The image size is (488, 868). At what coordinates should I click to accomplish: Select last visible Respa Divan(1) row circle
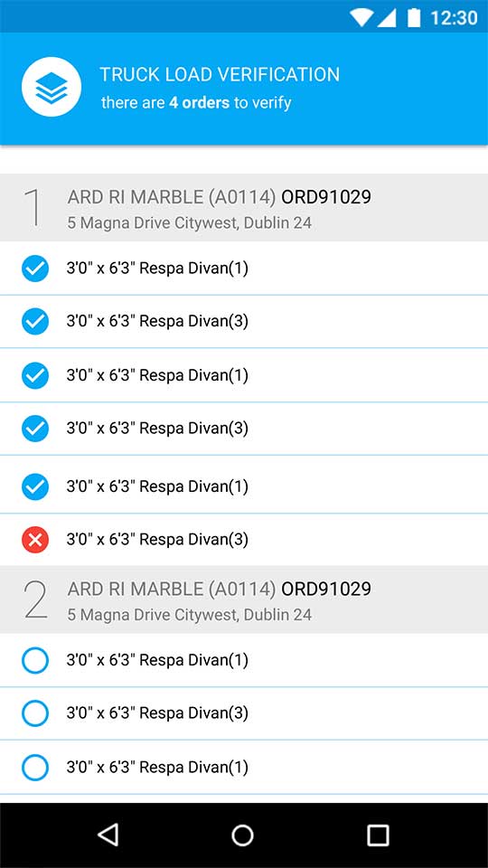[35, 768]
